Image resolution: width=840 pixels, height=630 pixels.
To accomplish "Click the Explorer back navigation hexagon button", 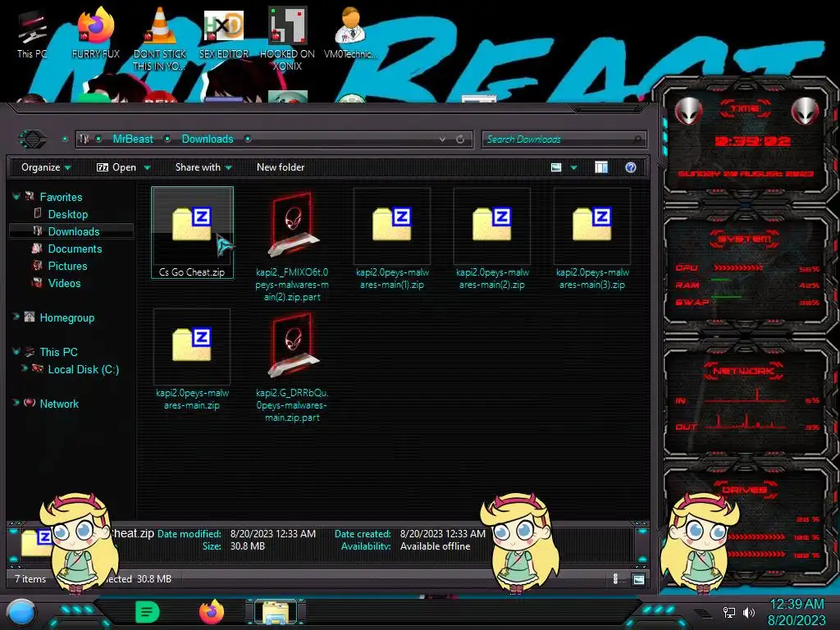I will click(33, 139).
